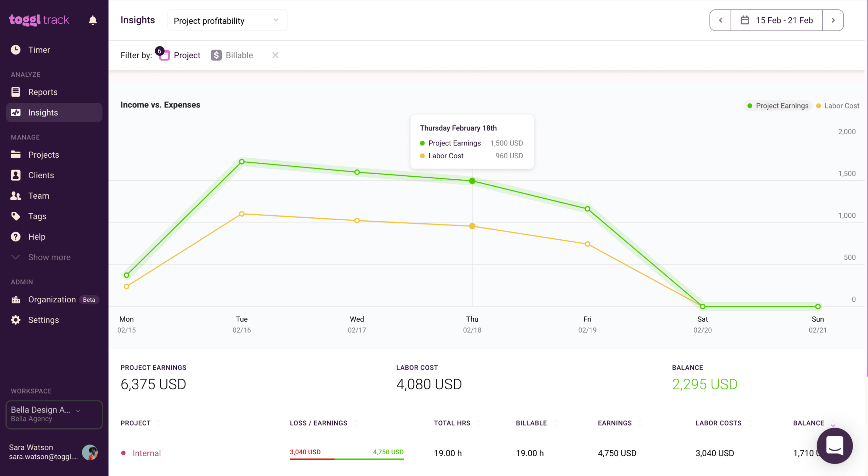Click the Internal project color dot
This screenshot has height=476, width=868.
123,453
